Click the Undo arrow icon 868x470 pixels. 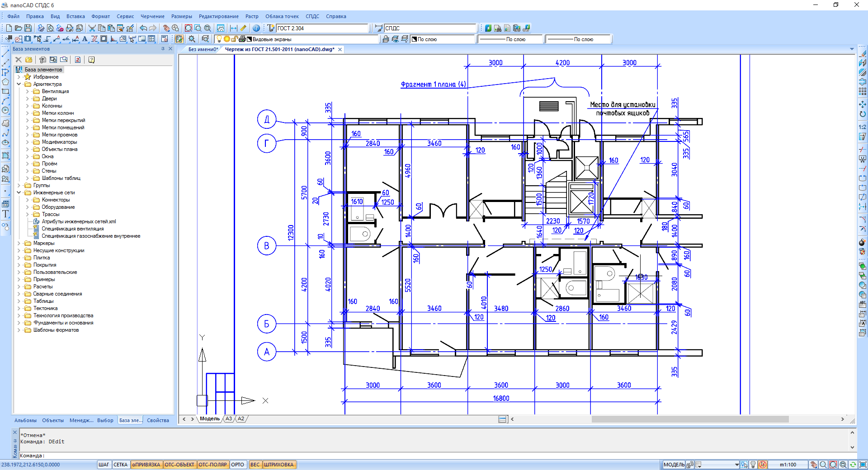tap(143, 28)
